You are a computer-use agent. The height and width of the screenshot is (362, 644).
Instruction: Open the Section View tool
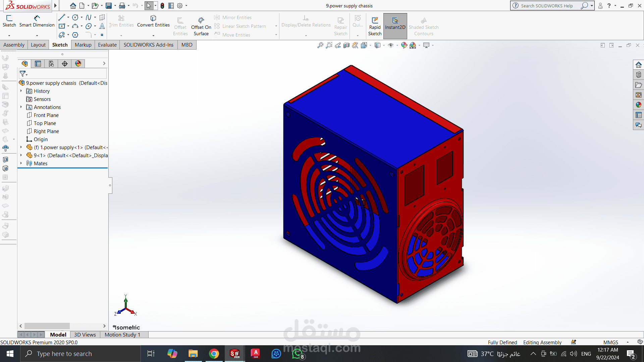[x=346, y=45]
